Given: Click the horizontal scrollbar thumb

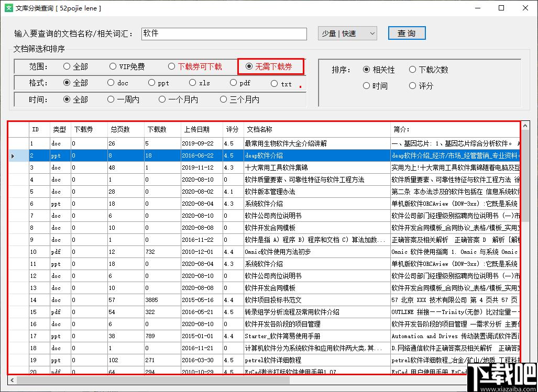Looking at the screenshot, I should pyautogui.click(x=153, y=379).
